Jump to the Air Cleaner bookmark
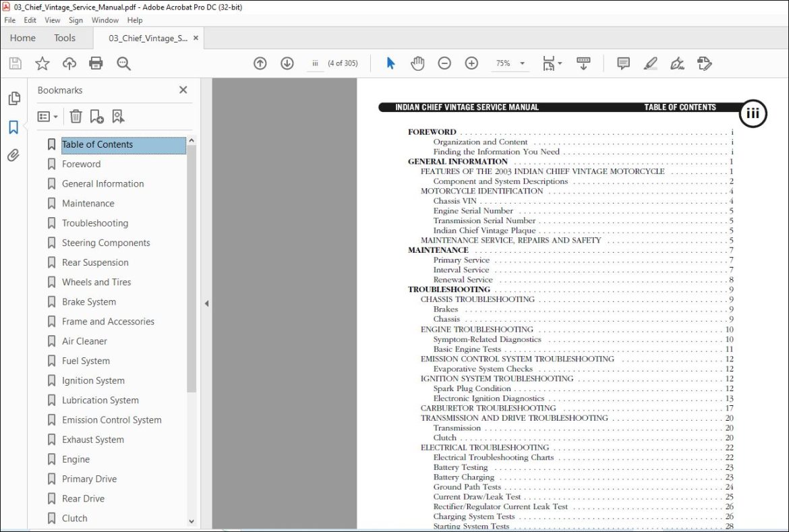The width and height of the screenshot is (789, 532). click(x=84, y=341)
